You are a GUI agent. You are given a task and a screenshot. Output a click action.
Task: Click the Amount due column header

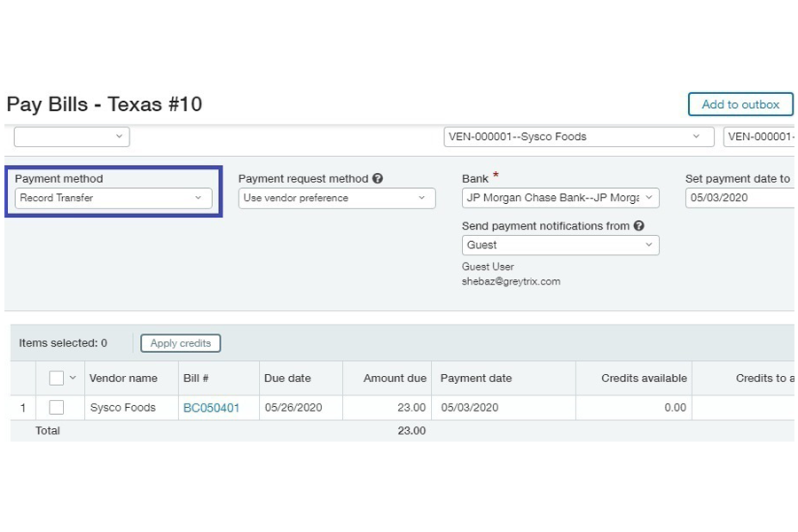tap(395, 378)
